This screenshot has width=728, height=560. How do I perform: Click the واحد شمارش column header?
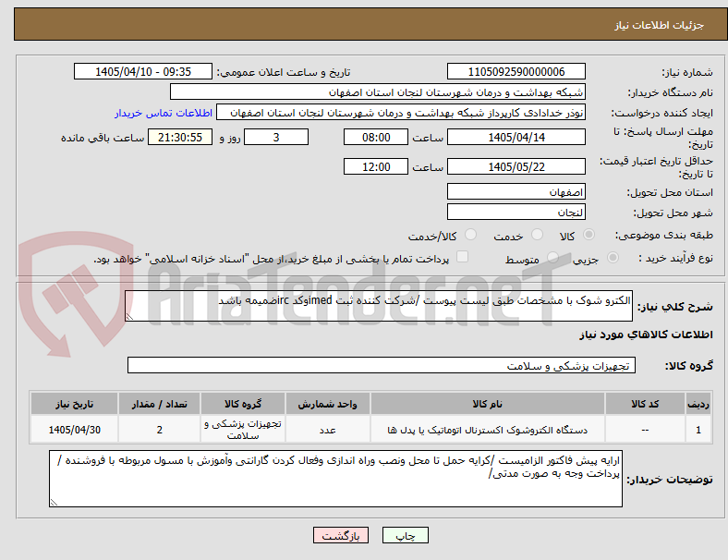[327, 404]
